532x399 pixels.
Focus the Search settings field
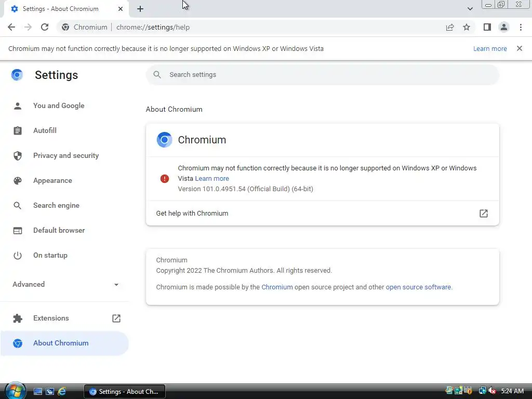322,75
